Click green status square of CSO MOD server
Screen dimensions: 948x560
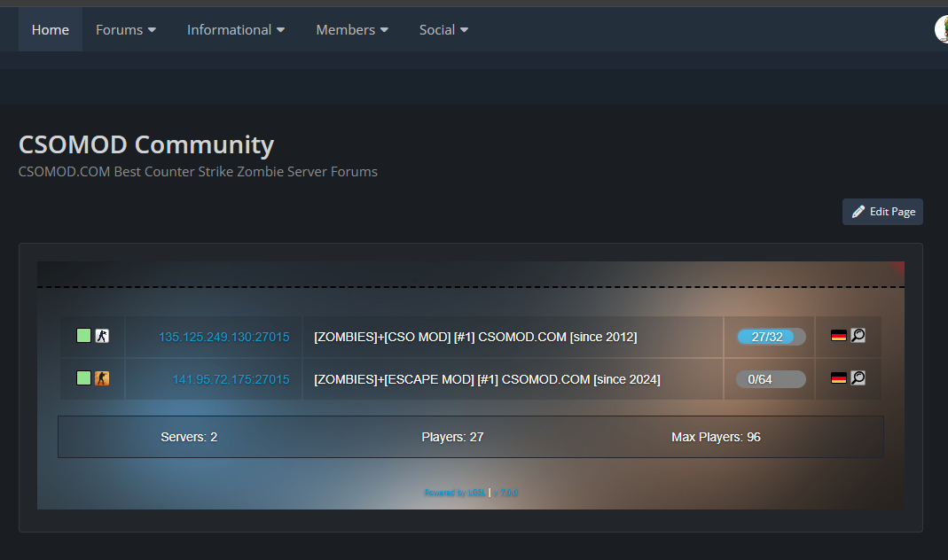(x=83, y=336)
